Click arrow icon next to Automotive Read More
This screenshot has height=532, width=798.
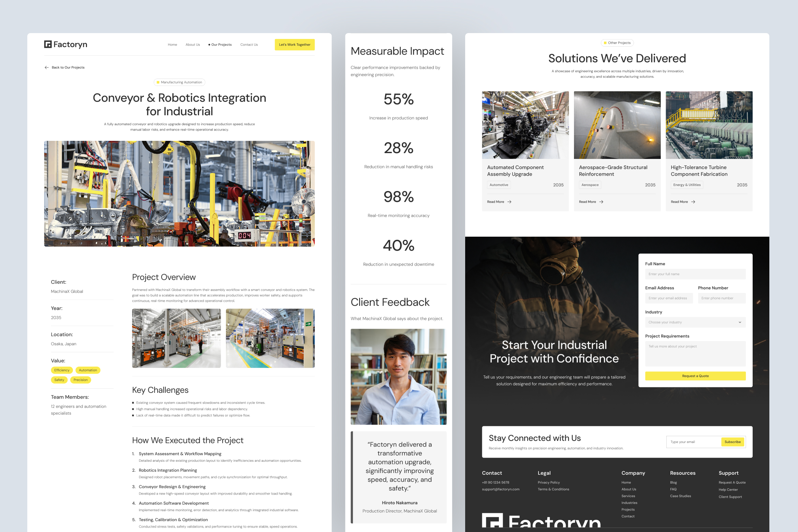(x=509, y=202)
